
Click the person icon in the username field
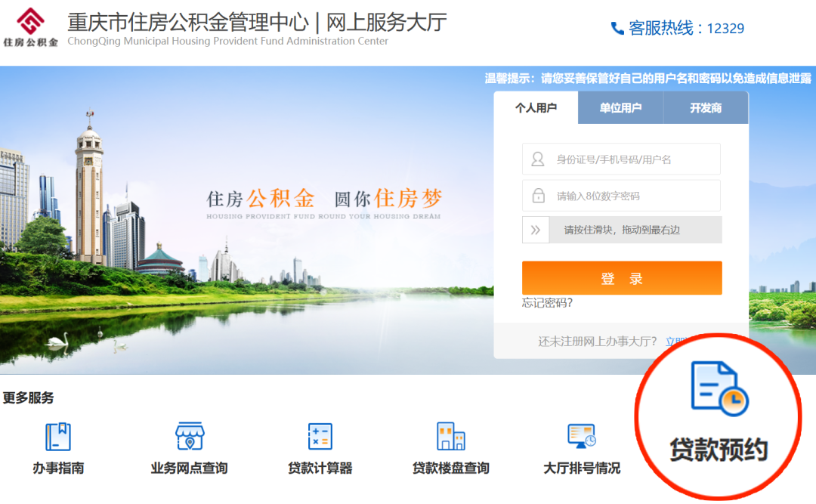[x=538, y=159]
